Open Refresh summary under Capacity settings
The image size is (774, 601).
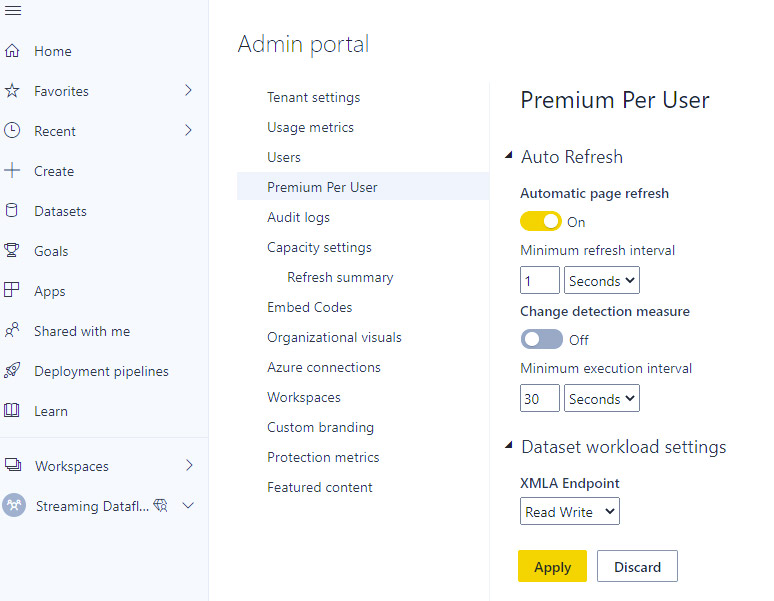(340, 277)
